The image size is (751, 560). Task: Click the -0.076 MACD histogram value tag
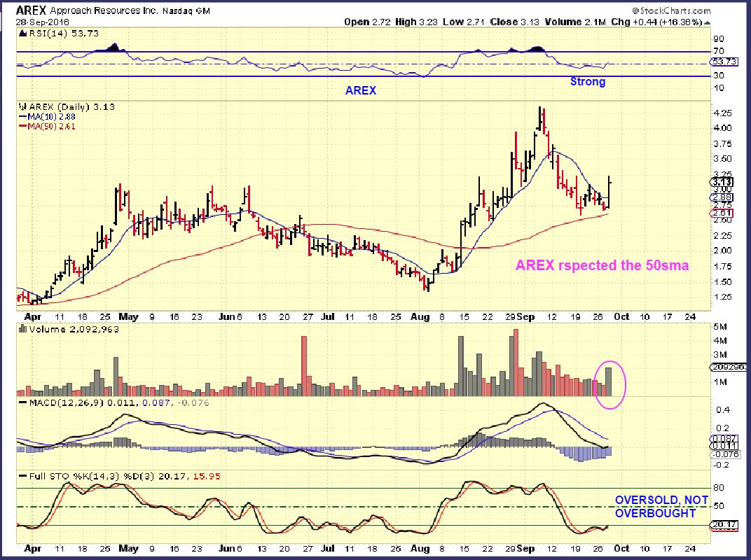(x=726, y=454)
